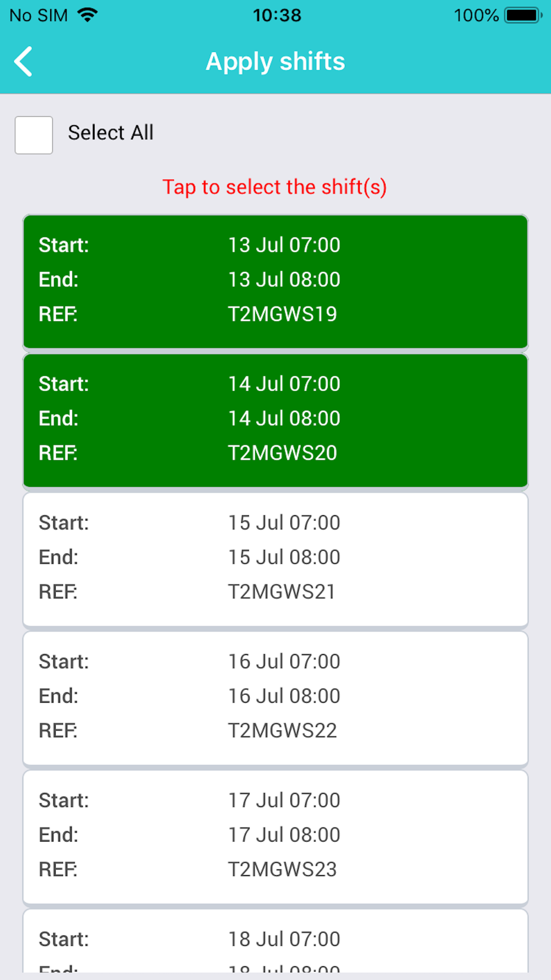Viewport: 551px width, 980px height.
Task: Deselect the 14 Jul shift card
Action: tap(275, 421)
